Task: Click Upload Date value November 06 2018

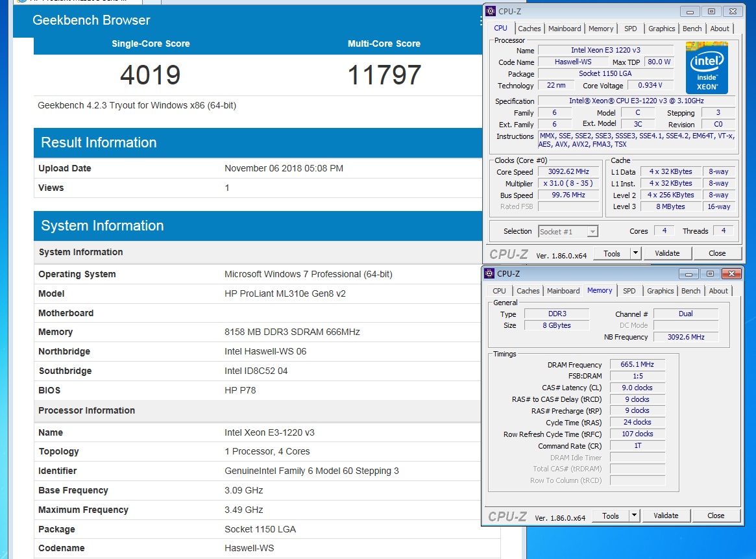Action: click(284, 168)
